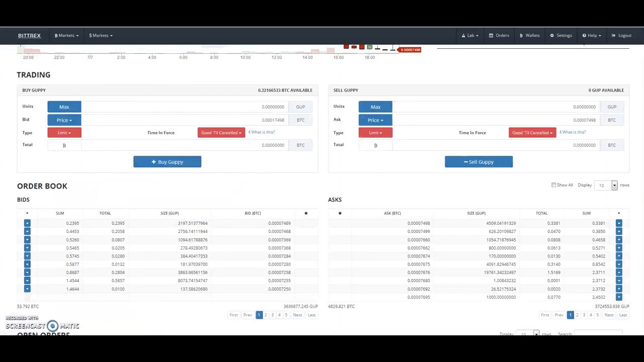Image resolution: width=644 pixels, height=362 pixels.
Task: Open Good 'Til Cancelled dropdown in Sell panel
Action: (532, 133)
